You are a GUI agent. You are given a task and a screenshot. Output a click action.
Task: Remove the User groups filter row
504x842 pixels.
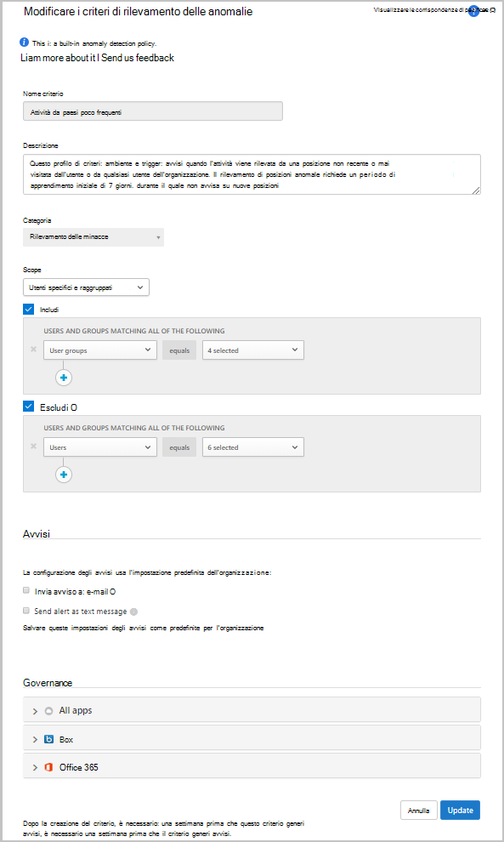click(x=33, y=350)
